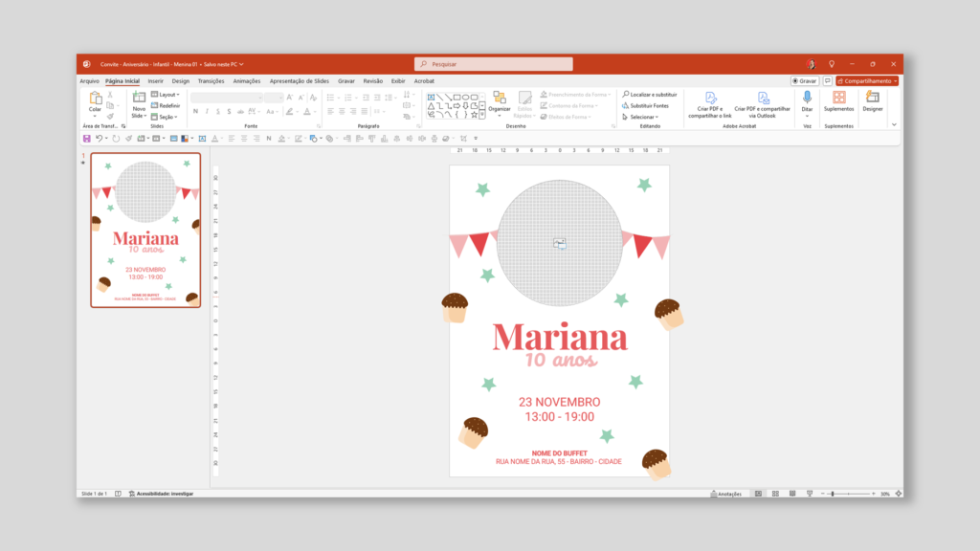Click the Suplementos icon in the ribbon
Screen dimensions: 980x551
point(838,99)
